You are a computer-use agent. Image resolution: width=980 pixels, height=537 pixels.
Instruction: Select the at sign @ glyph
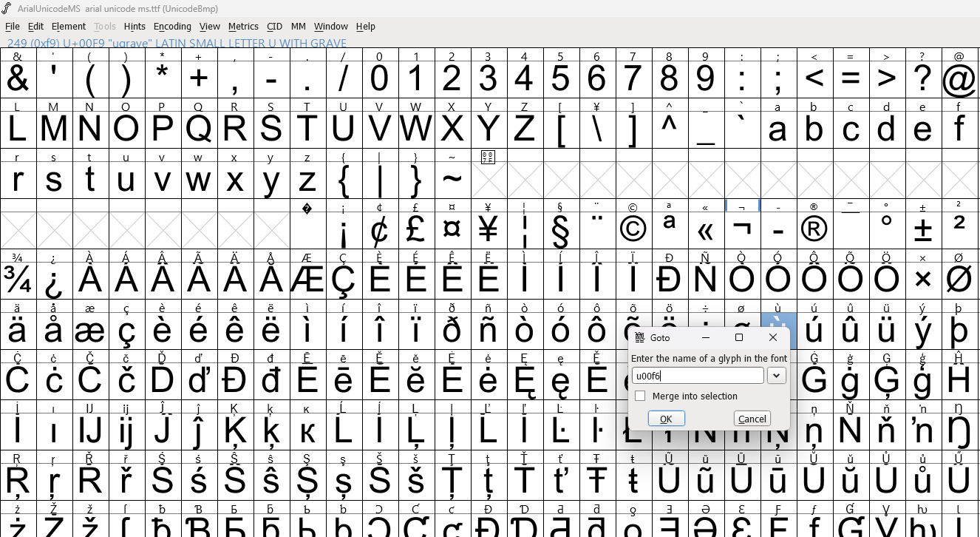pos(959,79)
